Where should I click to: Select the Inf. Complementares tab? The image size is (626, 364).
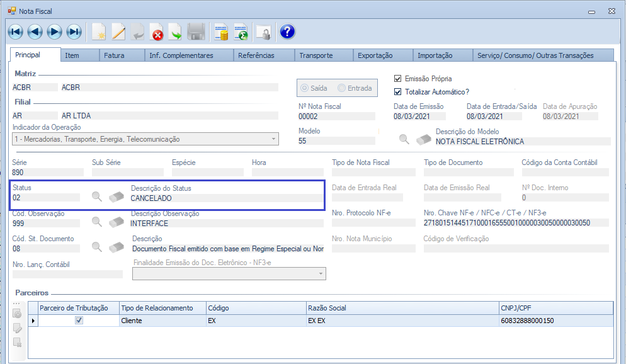[181, 55]
